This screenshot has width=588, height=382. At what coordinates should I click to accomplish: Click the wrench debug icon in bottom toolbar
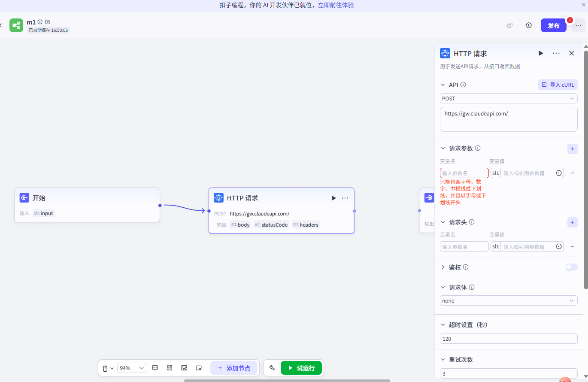click(272, 368)
